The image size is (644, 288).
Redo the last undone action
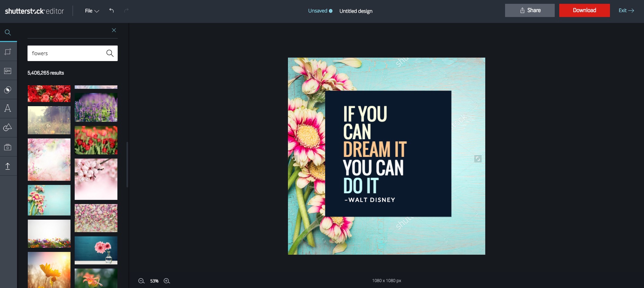126,10
